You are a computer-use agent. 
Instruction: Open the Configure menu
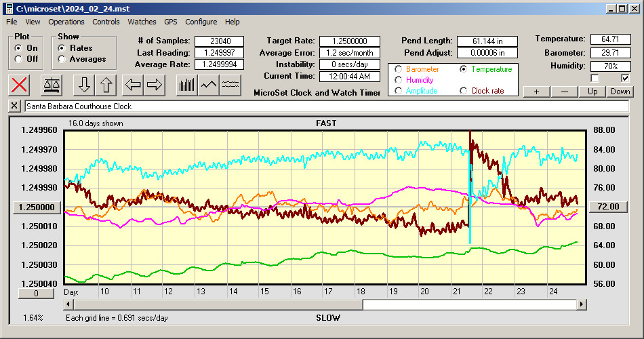(201, 22)
